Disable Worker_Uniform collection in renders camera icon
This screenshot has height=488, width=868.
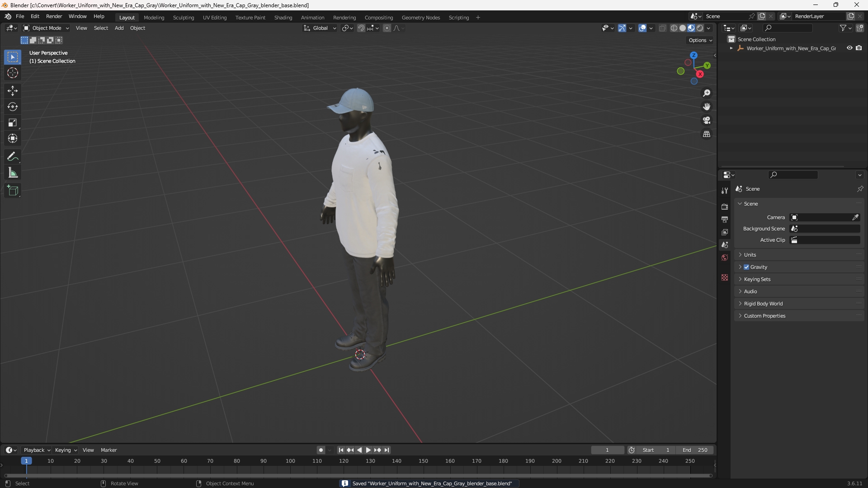coord(859,48)
